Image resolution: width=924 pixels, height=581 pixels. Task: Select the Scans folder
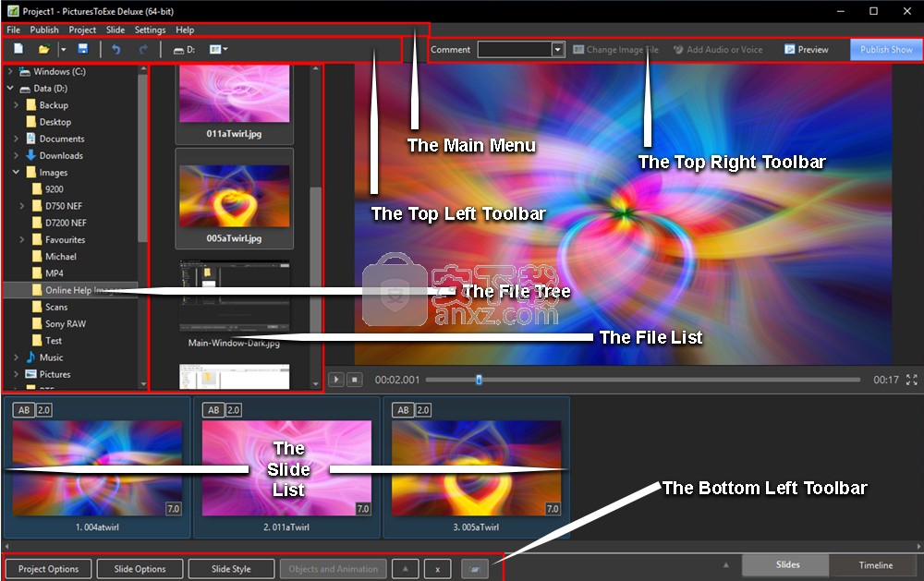pyautogui.click(x=50, y=307)
